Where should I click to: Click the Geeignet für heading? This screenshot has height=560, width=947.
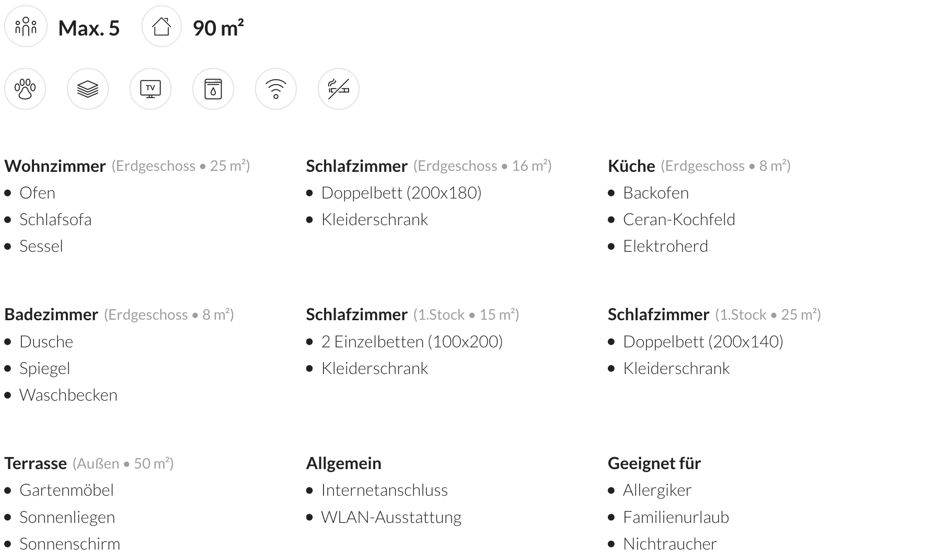(x=654, y=463)
